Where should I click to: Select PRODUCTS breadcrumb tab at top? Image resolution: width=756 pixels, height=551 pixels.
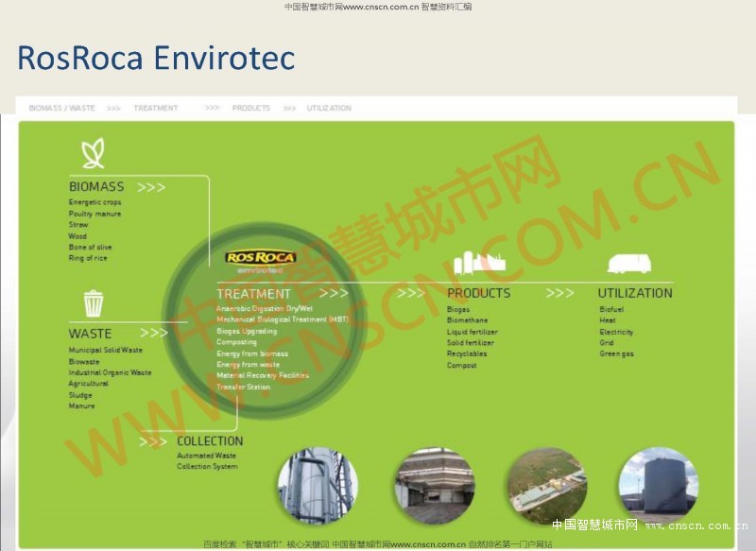point(251,108)
